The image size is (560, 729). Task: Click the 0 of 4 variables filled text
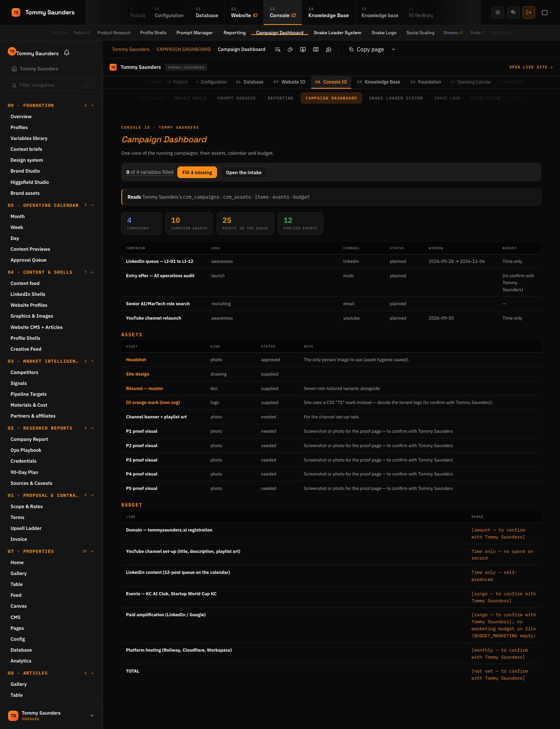(x=150, y=172)
